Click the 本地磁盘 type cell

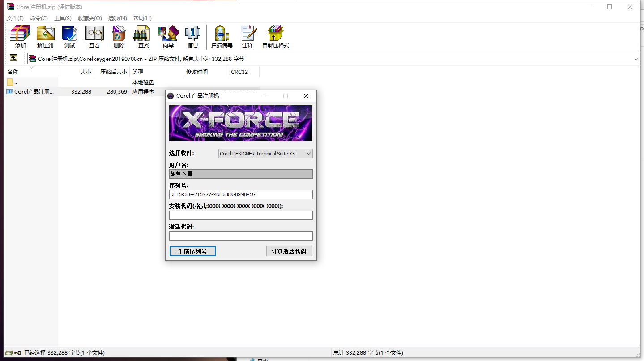click(x=143, y=82)
